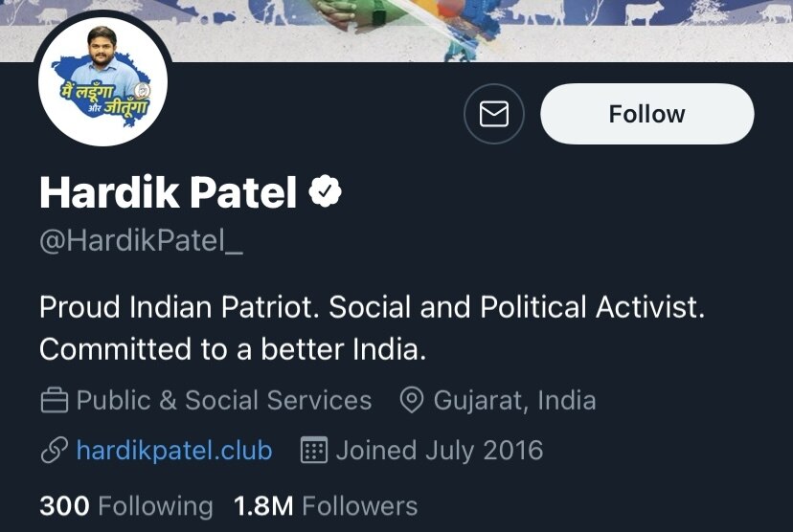Click the Gujarat, India location text
The image size is (793, 532).
[x=514, y=400]
